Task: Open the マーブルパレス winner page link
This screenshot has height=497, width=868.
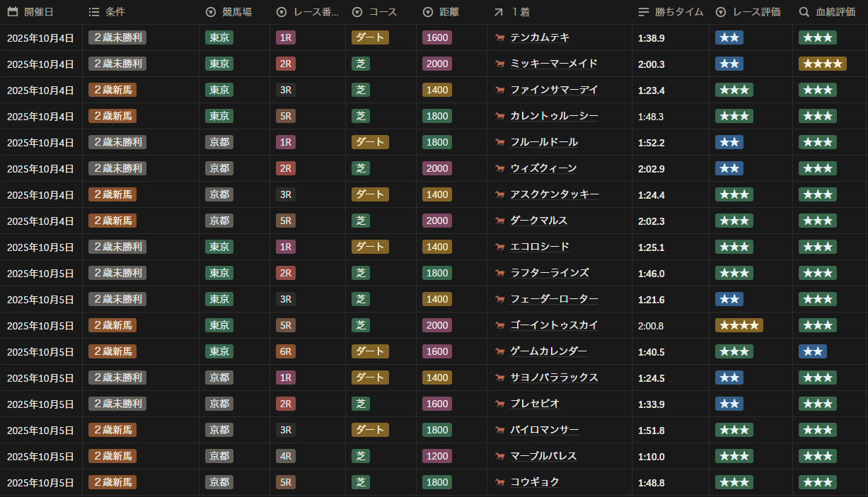Action: pos(543,456)
